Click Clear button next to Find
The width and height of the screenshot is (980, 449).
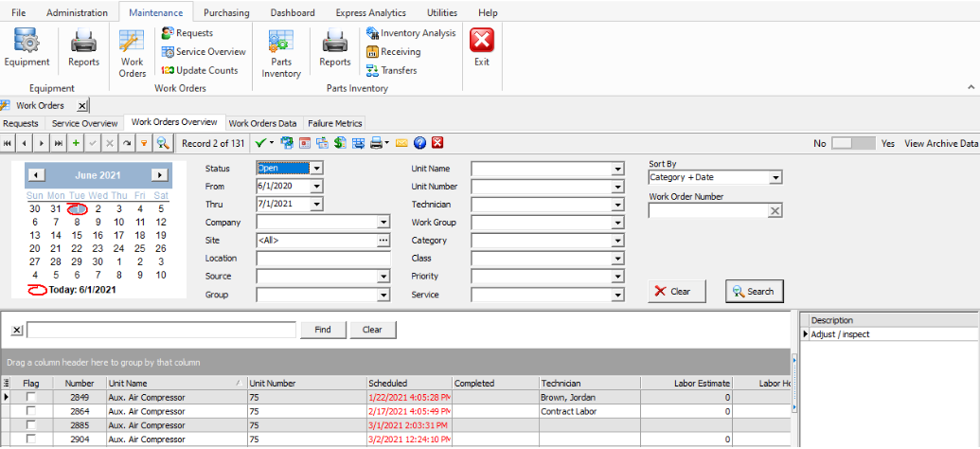[372, 330]
